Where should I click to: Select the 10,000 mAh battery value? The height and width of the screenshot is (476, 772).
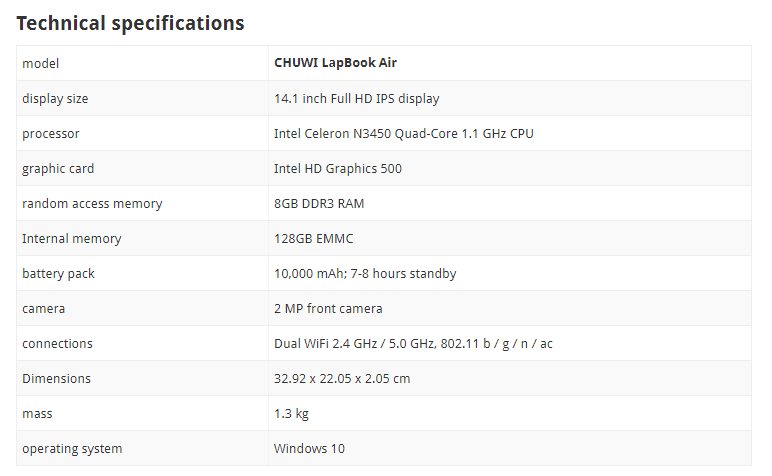click(x=365, y=274)
